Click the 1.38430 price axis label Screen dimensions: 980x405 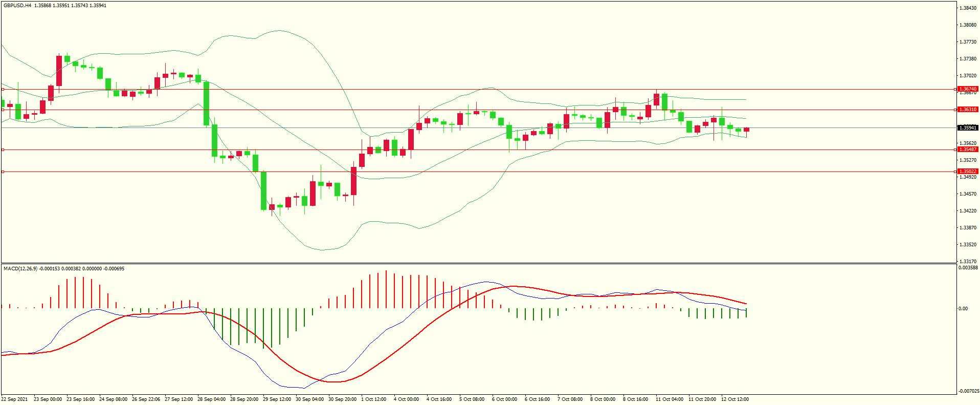(x=968, y=8)
